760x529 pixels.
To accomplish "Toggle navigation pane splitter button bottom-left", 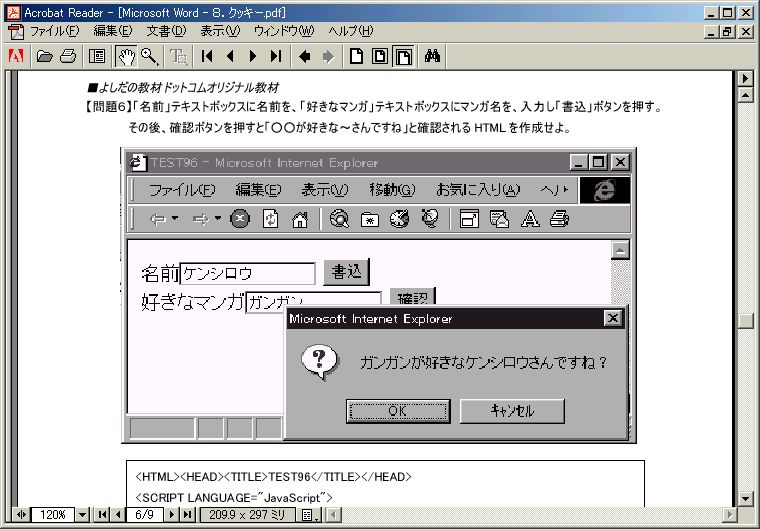I will click(x=21, y=514).
